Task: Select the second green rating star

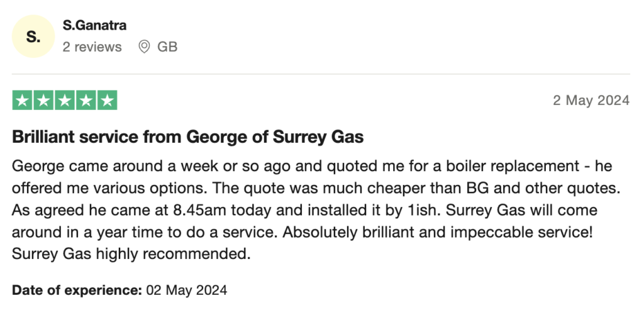Action: [x=43, y=101]
